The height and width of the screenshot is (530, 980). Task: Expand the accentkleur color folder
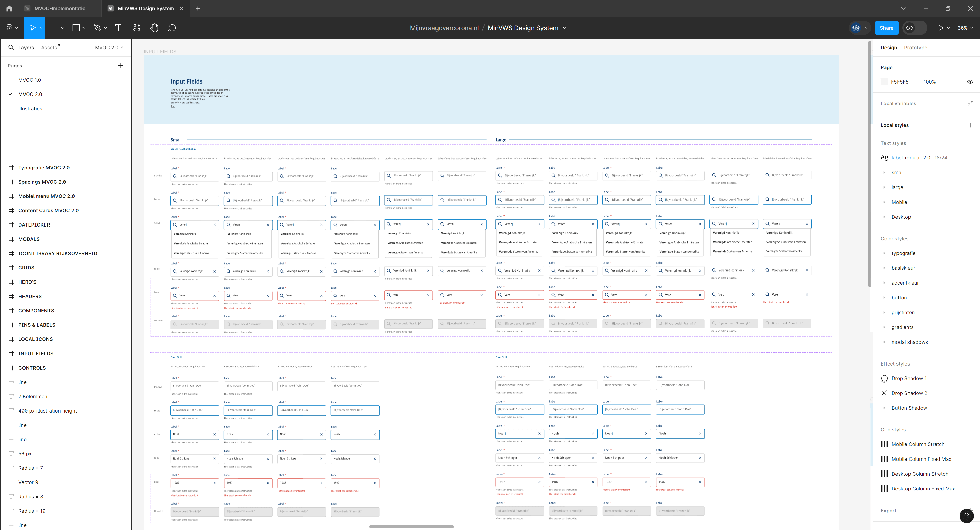(884, 283)
